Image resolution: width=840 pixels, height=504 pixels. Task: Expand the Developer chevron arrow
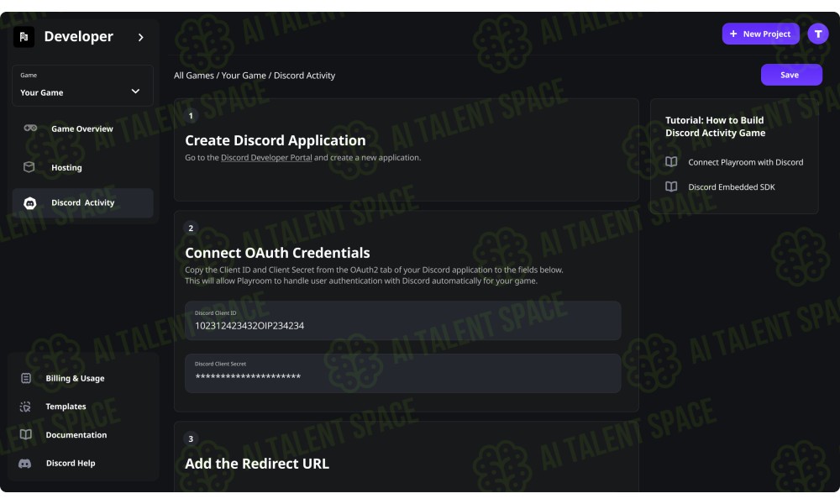point(140,37)
